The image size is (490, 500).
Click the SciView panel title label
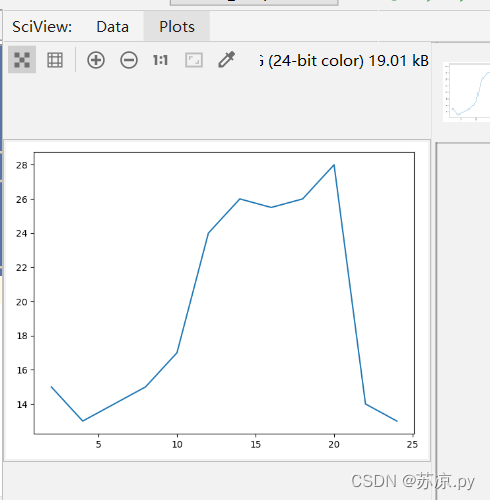point(42,27)
